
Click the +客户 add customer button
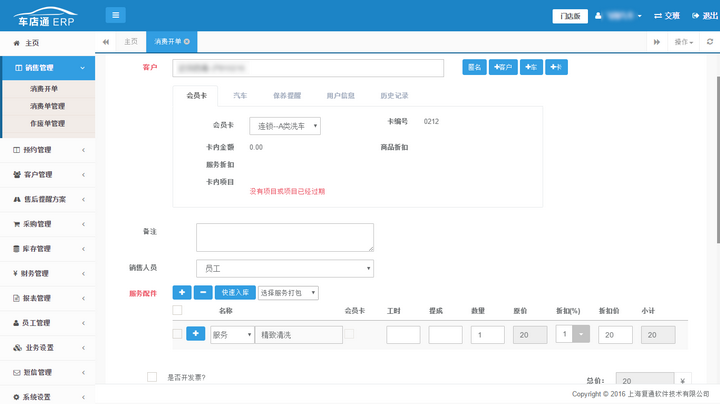click(x=504, y=67)
